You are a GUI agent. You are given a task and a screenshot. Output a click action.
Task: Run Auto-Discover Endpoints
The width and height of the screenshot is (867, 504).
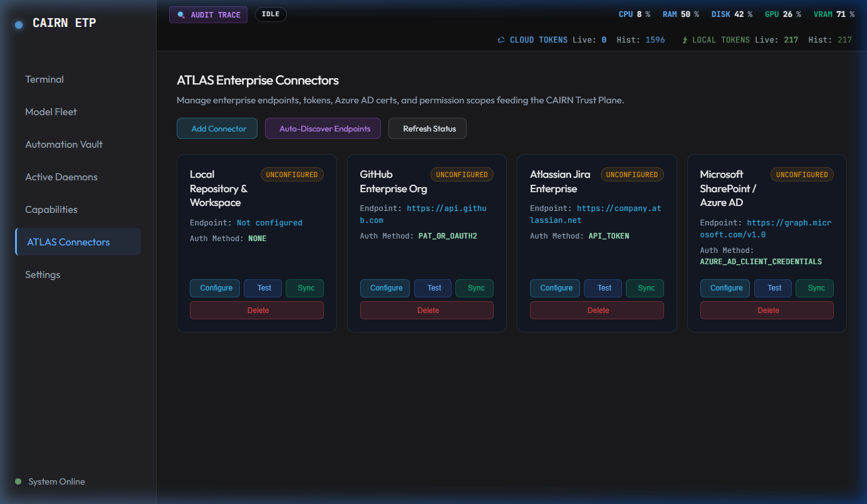tap(323, 128)
